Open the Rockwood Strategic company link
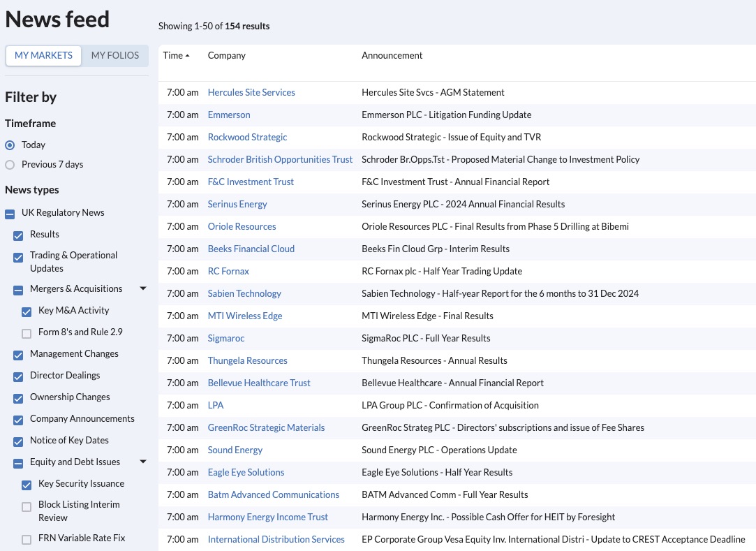Image resolution: width=756 pixels, height=551 pixels. [x=247, y=137]
